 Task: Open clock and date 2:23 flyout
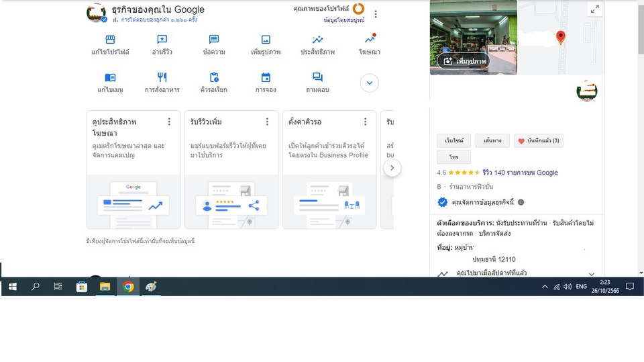605,287
